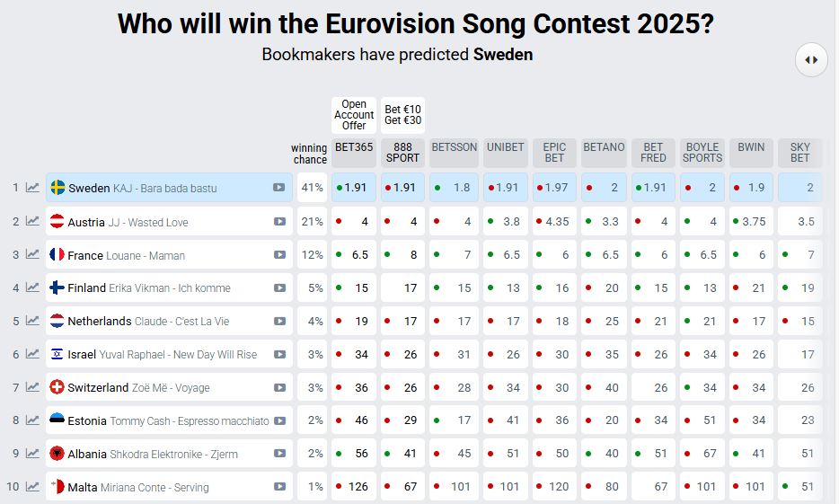
Task: Select Sweden's 1.97 odds at Epic Bet
Action: point(554,187)
